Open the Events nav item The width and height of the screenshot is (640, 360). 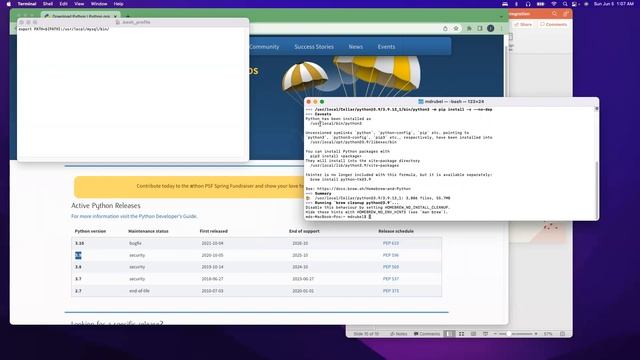click(x=386, y=47)
